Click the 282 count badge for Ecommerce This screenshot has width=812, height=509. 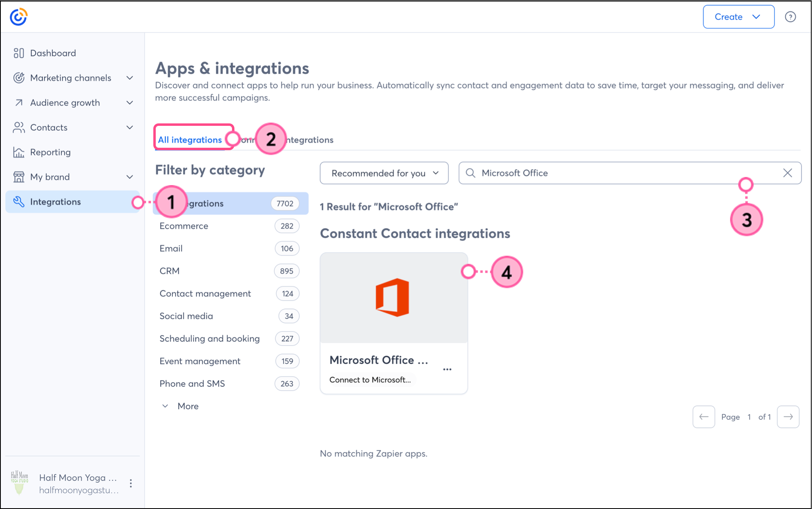tap(287, 226)
